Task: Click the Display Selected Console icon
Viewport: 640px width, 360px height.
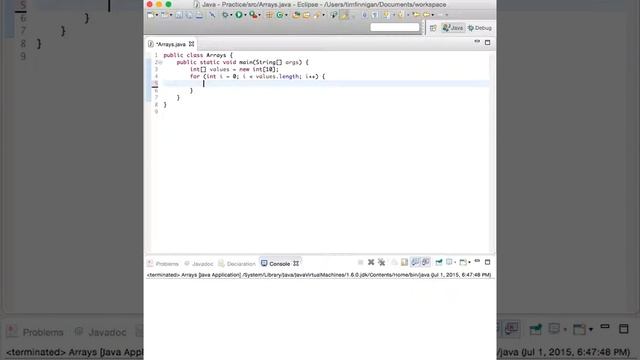Action: (448, 262)
